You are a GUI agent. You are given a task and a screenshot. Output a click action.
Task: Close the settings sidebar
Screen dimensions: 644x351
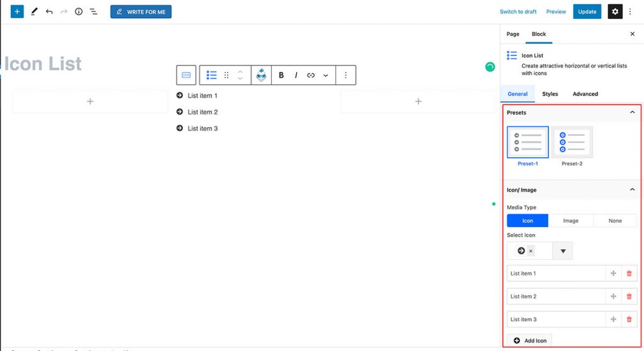pos(632,34)
